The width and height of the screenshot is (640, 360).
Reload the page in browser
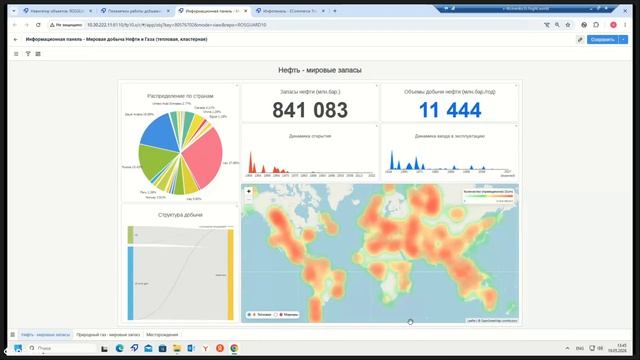pyautogui.click(x=38, y=25)
